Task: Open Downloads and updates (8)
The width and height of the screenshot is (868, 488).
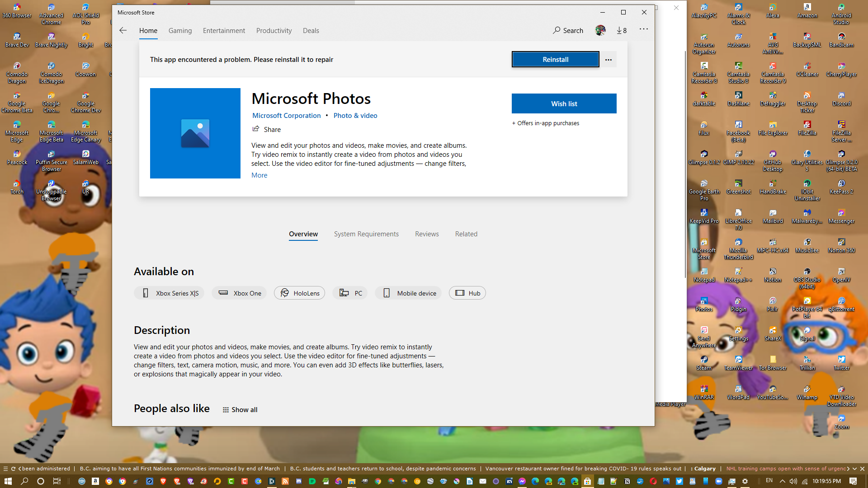Action: (x=622, y=30)
